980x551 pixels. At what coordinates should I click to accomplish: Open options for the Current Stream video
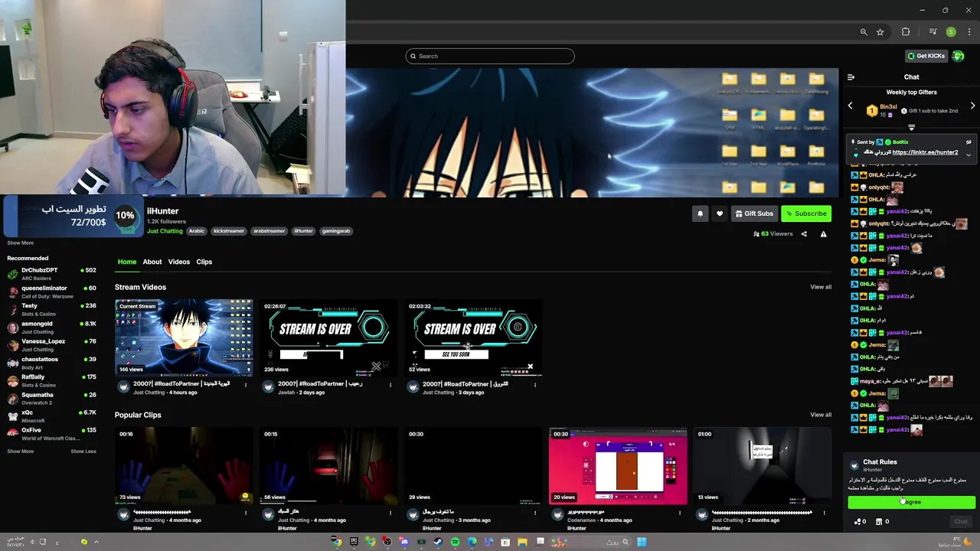pos(246,385)
